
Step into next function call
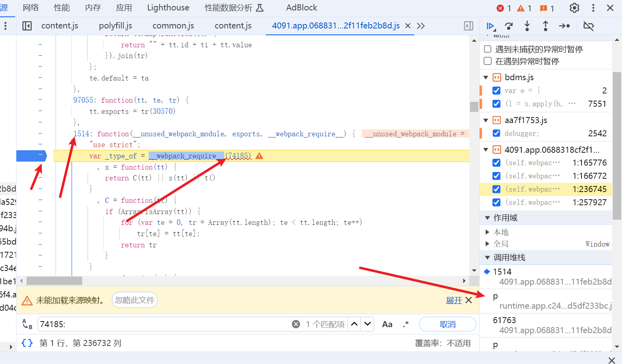pyautogui.click(x=527, y=26)
